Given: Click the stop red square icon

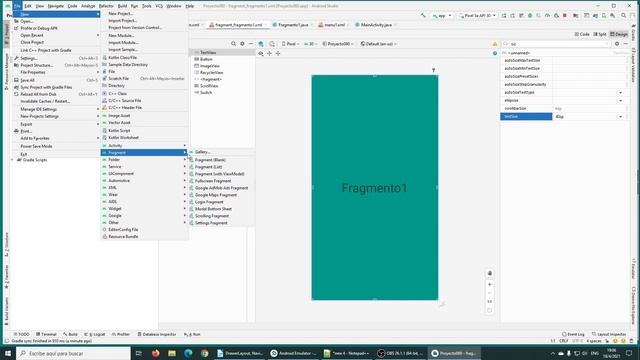Looking at the screenshot, I should pos(565,16).
